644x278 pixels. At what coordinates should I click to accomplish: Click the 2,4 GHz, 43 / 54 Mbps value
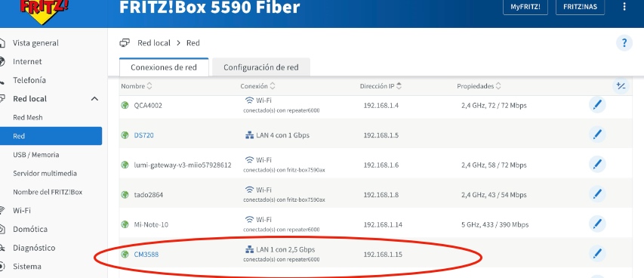494,195
